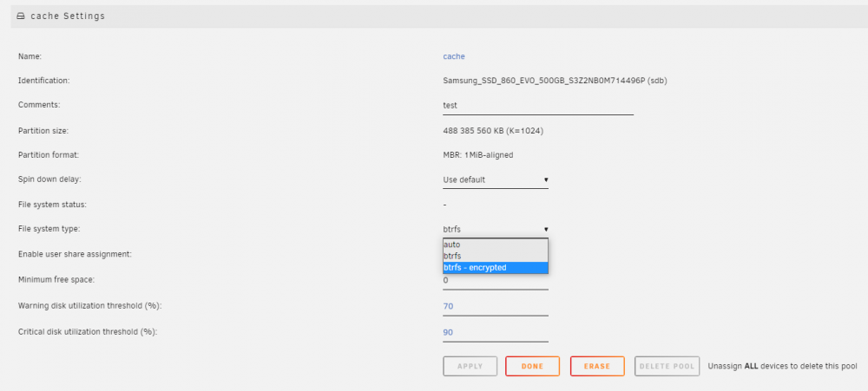Open the cache name link
The image size is (868, 391).
(454, 56)
